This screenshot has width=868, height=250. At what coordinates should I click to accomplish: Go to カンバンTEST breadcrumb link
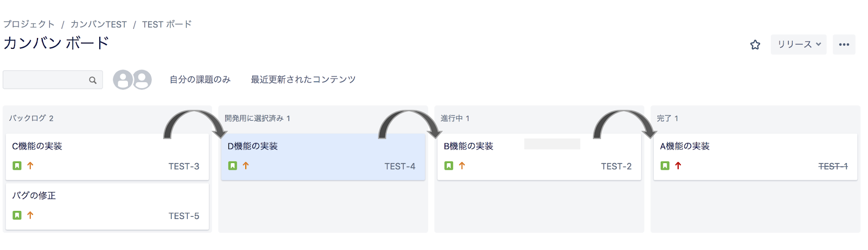point(99,24)
